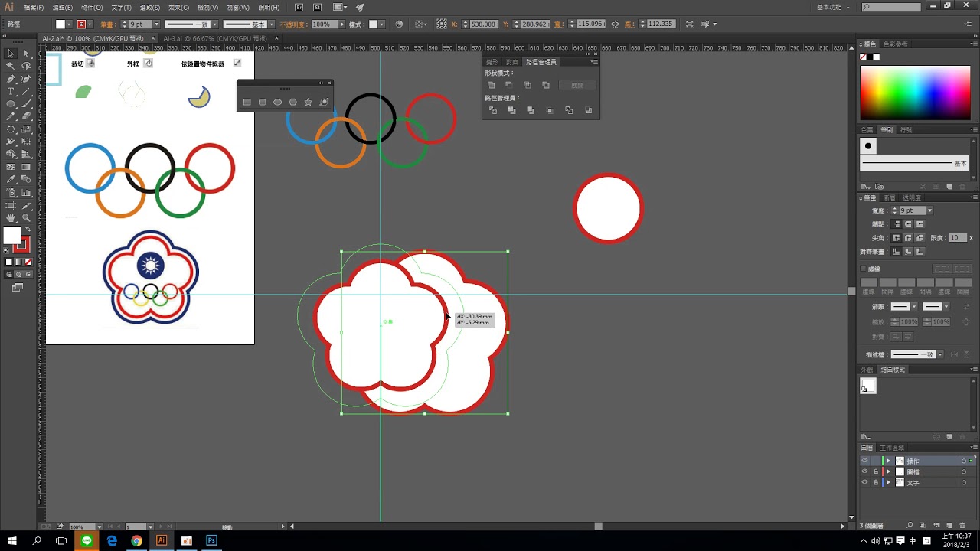The width and height of the screenshot is (980, 551).
Task: Select the Pen tool
Action: (x=11, y=79)
